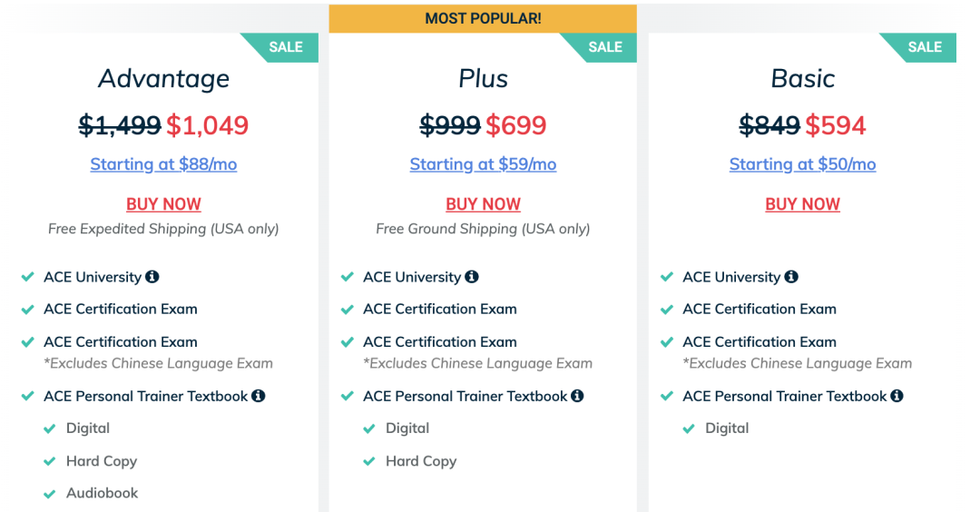
Task: Click the Hard Copy checkmark in Plus plan
Action: click(x=369, y=461)
